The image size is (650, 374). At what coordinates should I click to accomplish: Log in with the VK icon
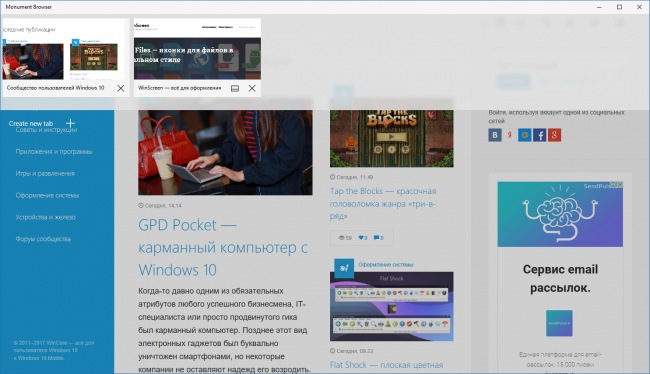[x=495, y=135]
